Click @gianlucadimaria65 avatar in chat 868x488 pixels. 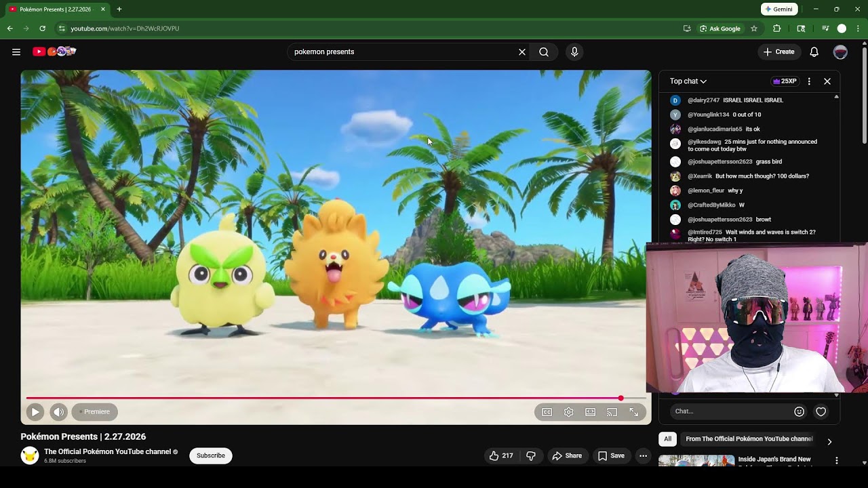pyautogui.click(x=675, y=129)
